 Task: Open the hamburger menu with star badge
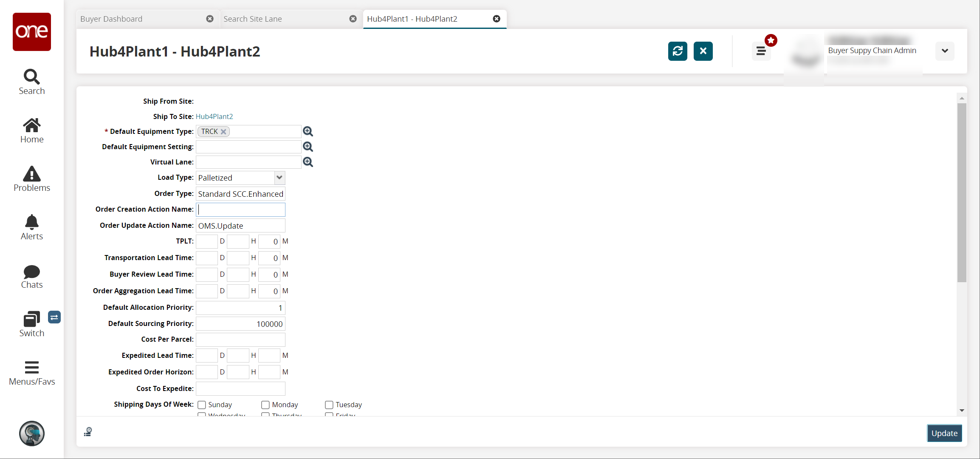click(x=761, y=51)
